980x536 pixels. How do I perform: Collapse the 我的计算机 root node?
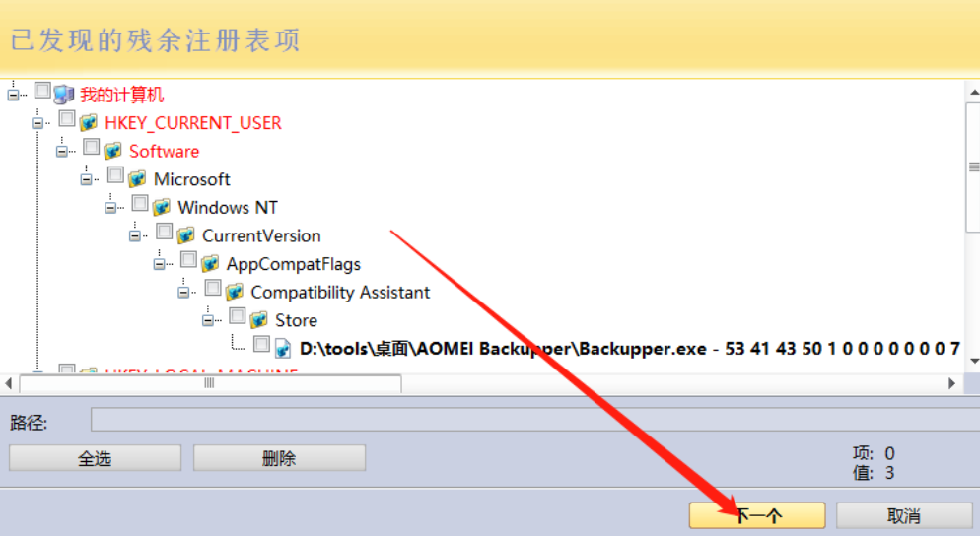point(13,95)
